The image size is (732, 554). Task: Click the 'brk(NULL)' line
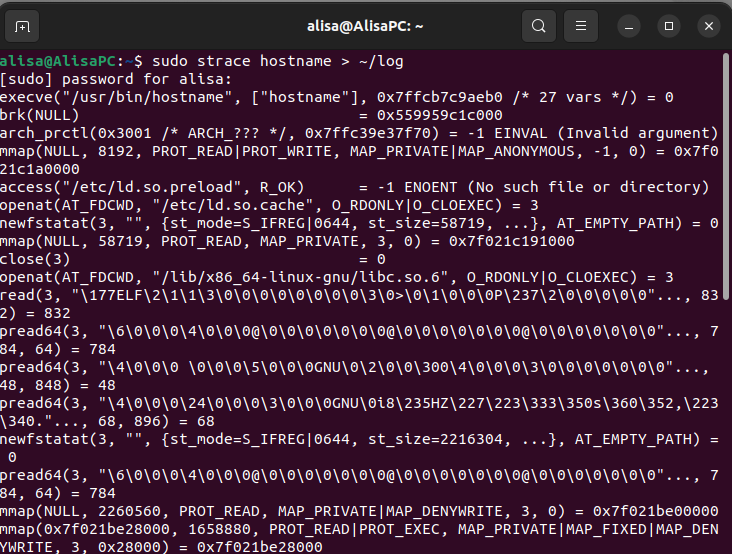(x=251, y=115)
